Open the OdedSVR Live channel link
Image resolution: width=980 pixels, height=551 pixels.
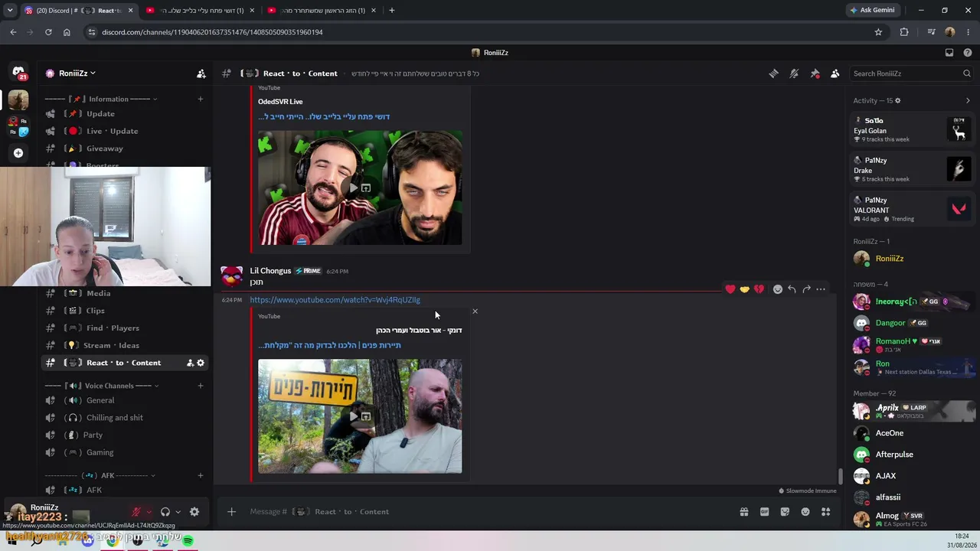click(x=280, y=102)
